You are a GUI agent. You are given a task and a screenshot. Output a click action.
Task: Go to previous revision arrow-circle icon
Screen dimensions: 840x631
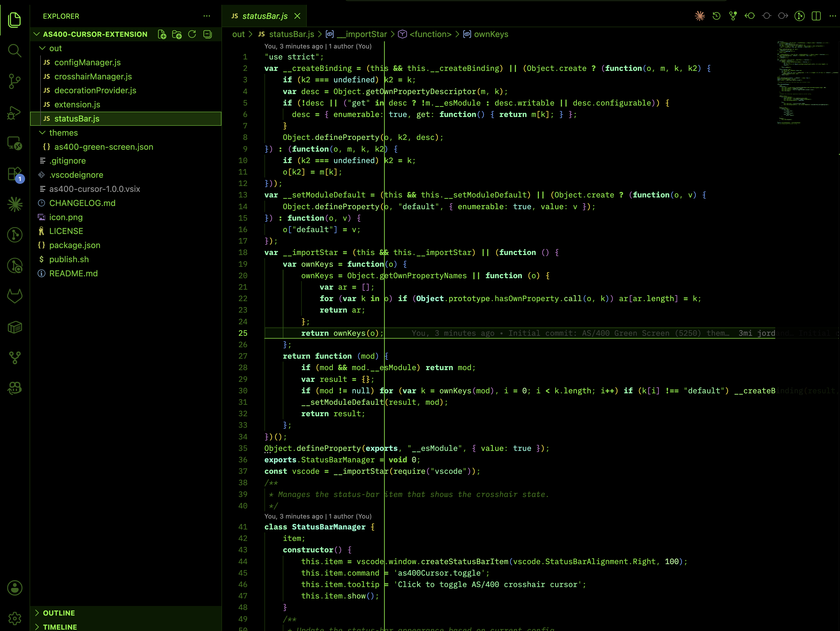point(750,16)
